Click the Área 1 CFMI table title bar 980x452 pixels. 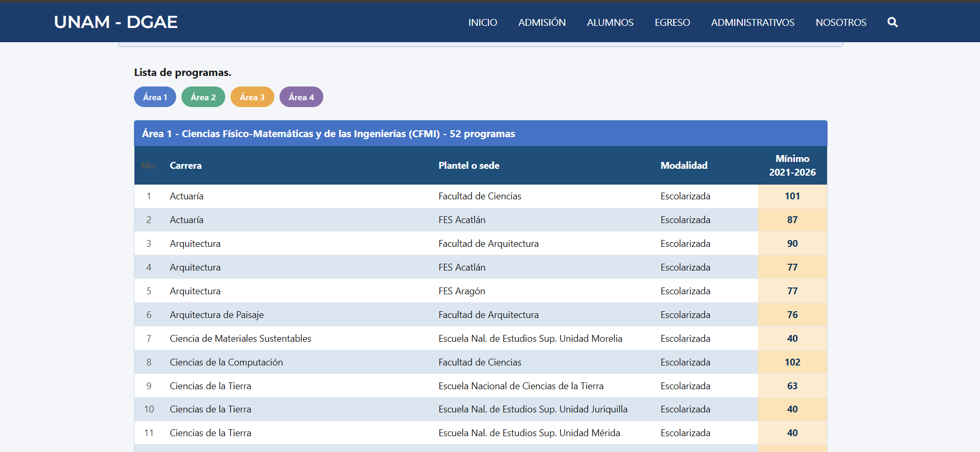481,133
